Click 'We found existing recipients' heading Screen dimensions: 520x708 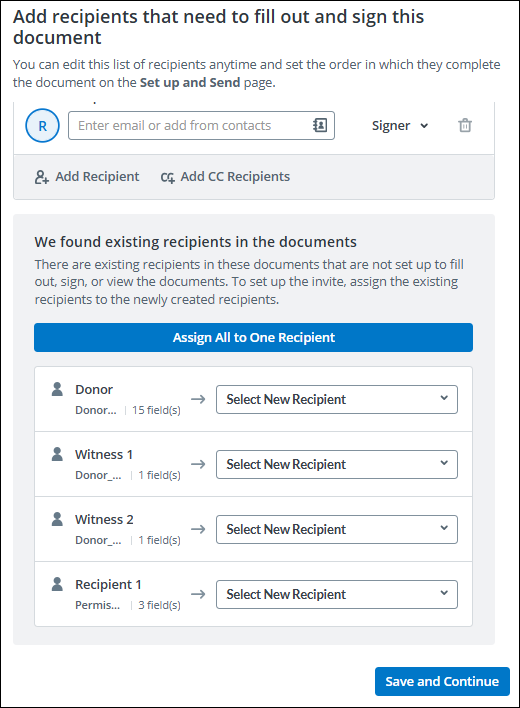(195, 242)
